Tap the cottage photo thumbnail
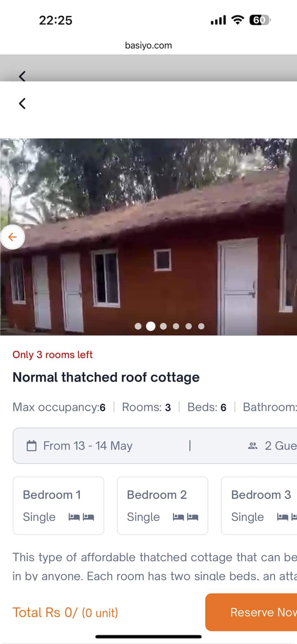This screenshot has width=297, height=644. [x=148, y=237]
